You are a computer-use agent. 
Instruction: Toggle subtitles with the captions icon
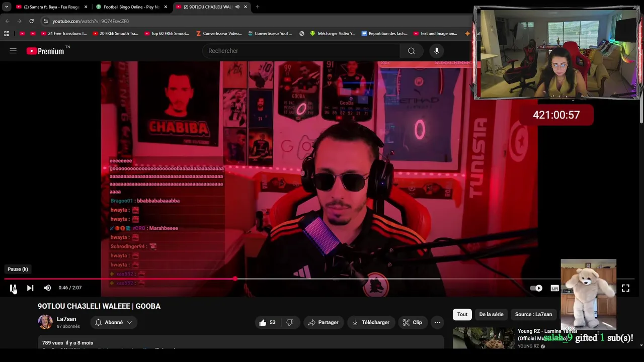click(x=554, y=288)
